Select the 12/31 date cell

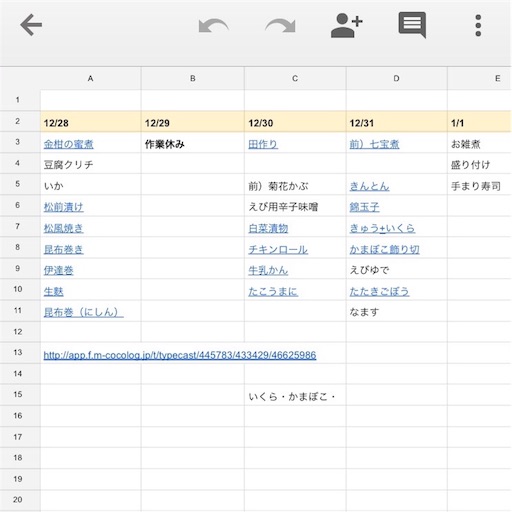(x=396, y=122)
